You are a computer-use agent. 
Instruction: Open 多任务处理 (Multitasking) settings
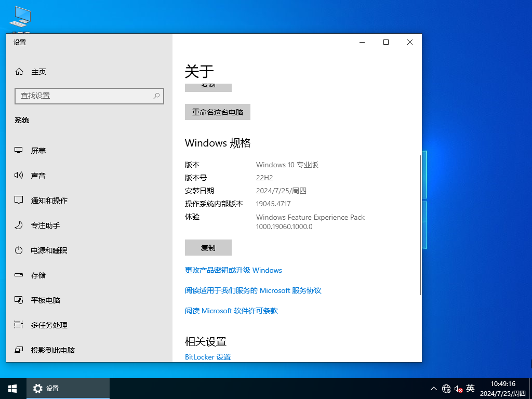19,325
